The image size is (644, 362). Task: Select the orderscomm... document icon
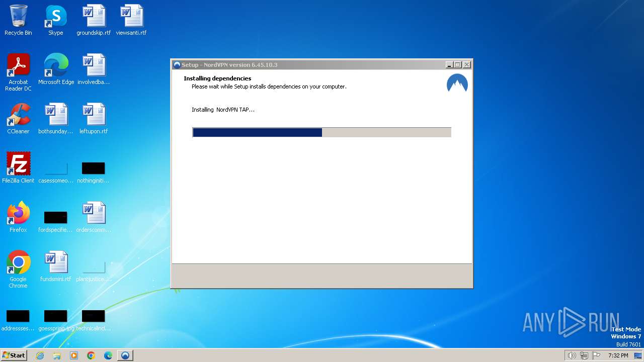pos(94,217)
